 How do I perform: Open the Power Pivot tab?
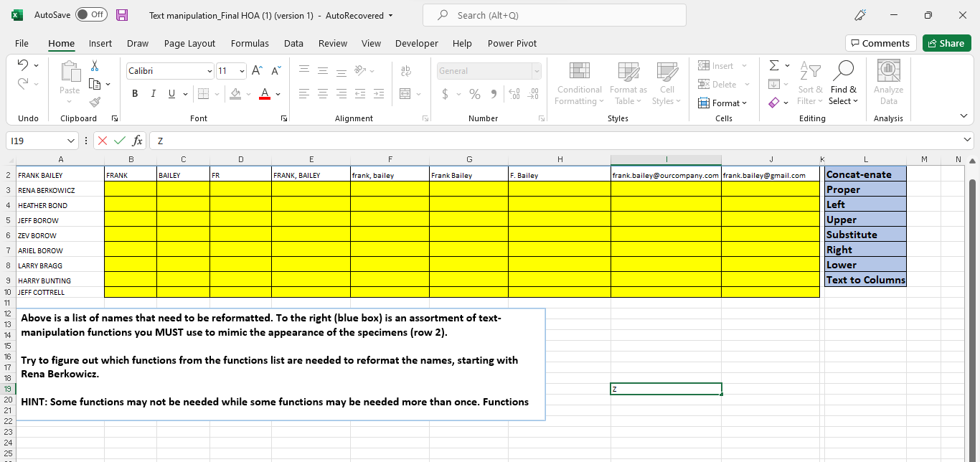tap(512, 43)
